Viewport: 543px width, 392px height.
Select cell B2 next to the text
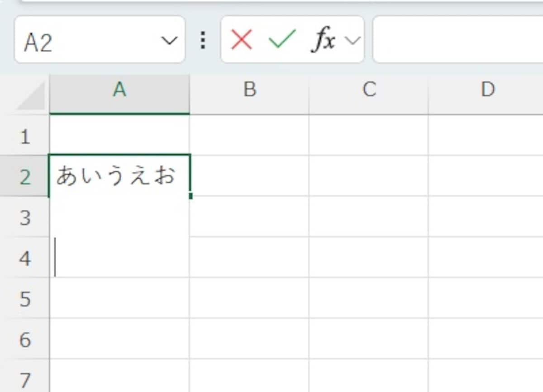250,175
